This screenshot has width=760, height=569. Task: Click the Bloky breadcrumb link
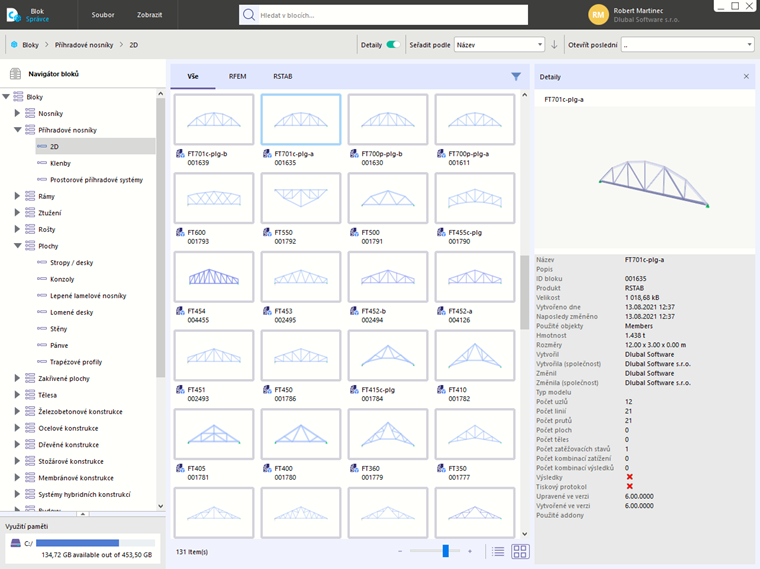tap(30, 45)
